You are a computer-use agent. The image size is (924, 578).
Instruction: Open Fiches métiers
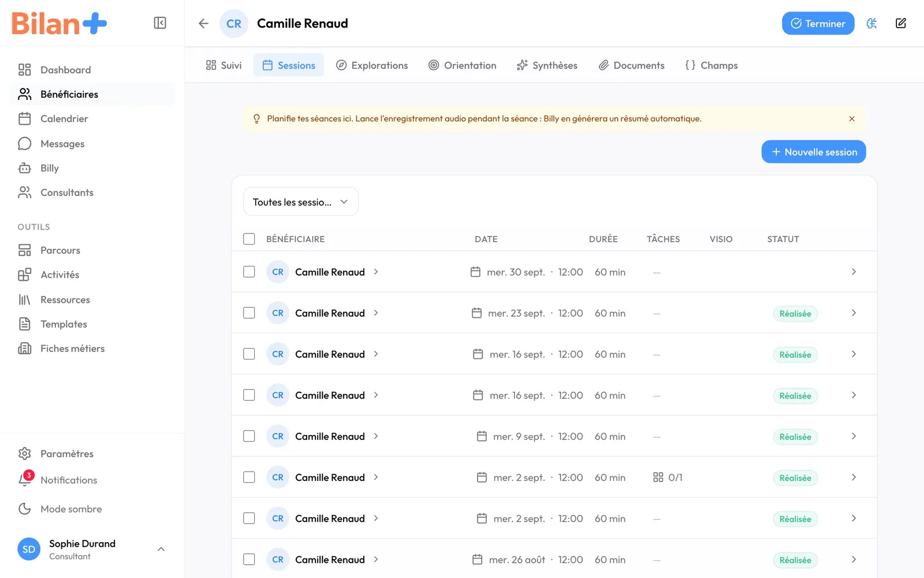coord(92,349)
